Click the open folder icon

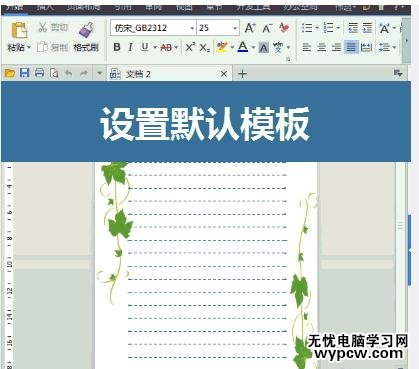coord(10,73)
